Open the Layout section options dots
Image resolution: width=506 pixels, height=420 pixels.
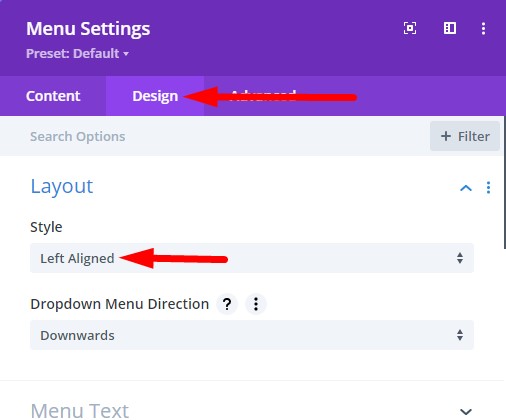pyautogui.click(x=488, y=188)
